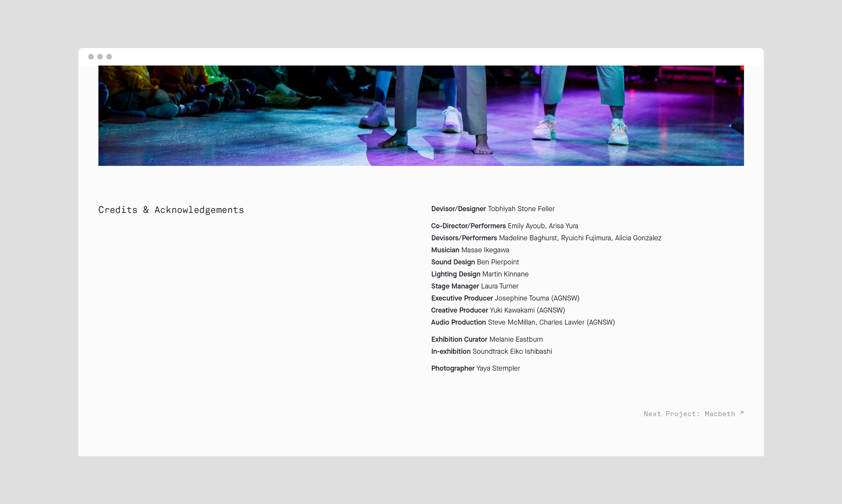
Task: Select the Sound Design Ben Pierpoint line
Action: point(475,262)
